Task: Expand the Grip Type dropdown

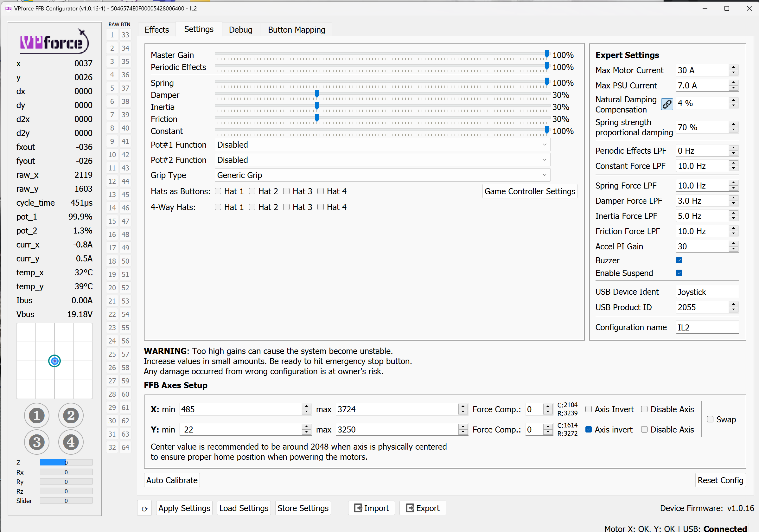Action: (x=382, y=175)
